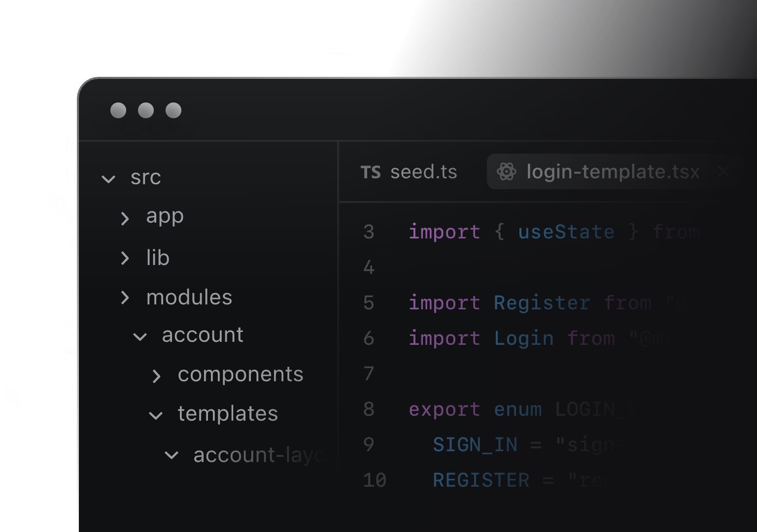Close the login-template.tsx tab
Screen dimensions: 757x532
(723, 172)
